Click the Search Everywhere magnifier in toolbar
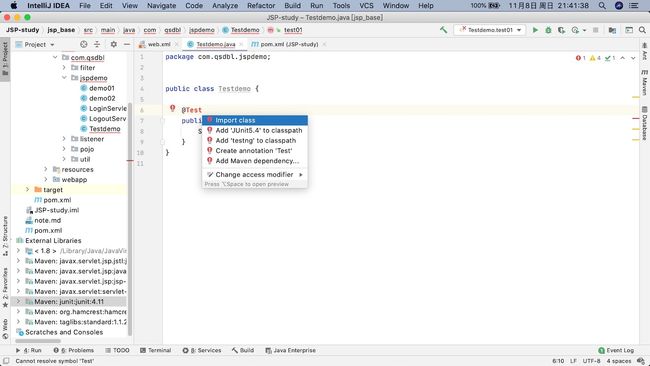650x366 pixels. tap(642, 30)
